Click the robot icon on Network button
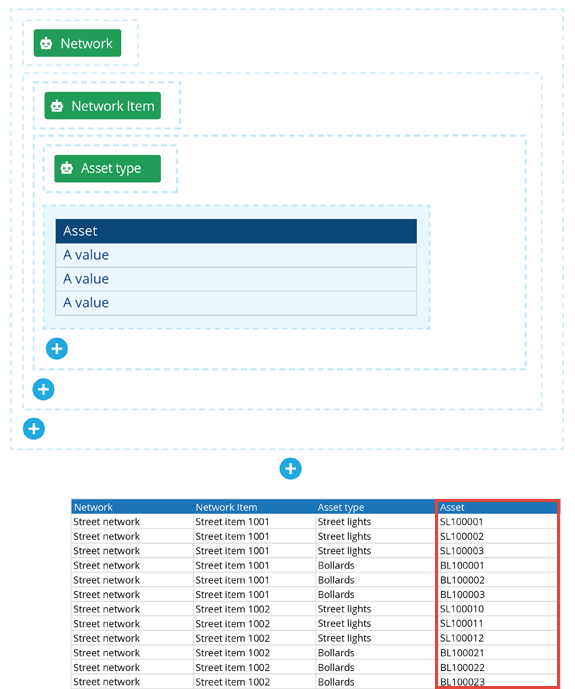The image size is (575, 689). [46, 43]
